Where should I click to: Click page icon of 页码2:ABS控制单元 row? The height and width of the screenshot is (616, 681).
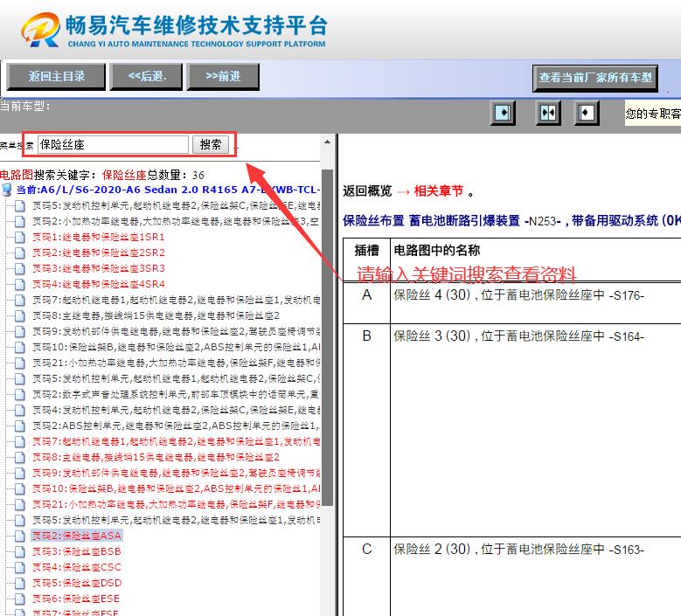[19, 426]
